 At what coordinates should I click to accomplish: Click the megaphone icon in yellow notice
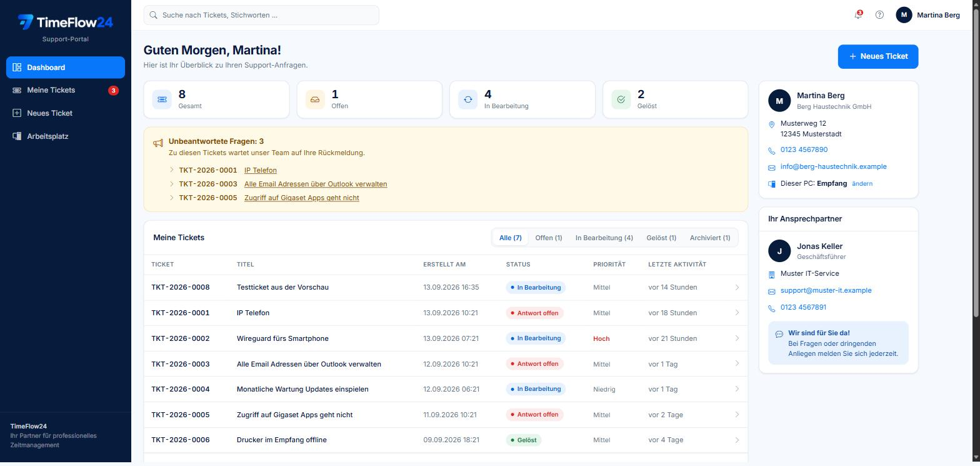click(158, 143)
